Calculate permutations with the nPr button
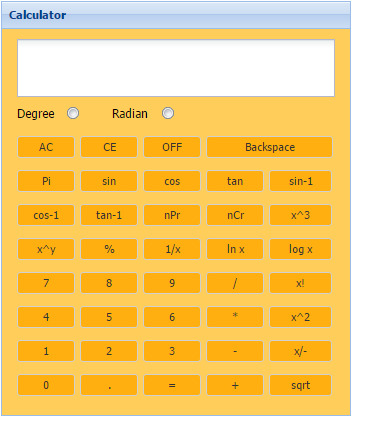This screenshot has width=374, height=432. coord(172,215)
